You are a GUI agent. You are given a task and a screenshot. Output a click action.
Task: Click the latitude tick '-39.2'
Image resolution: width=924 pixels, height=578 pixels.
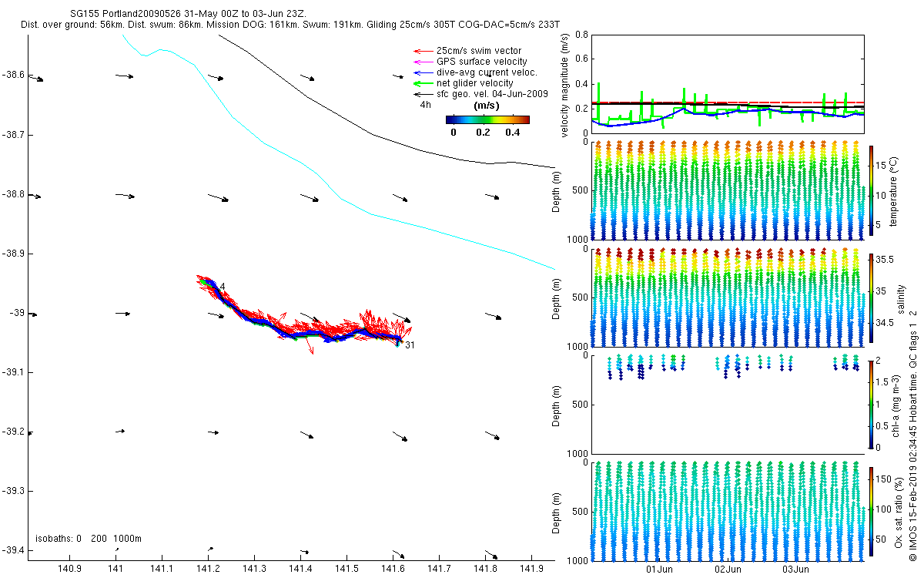(13, 432)
